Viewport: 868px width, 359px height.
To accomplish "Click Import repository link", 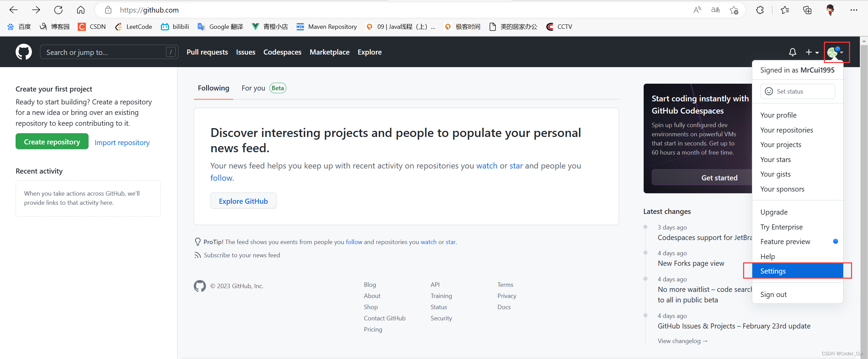I will click(x=122, y=143).
